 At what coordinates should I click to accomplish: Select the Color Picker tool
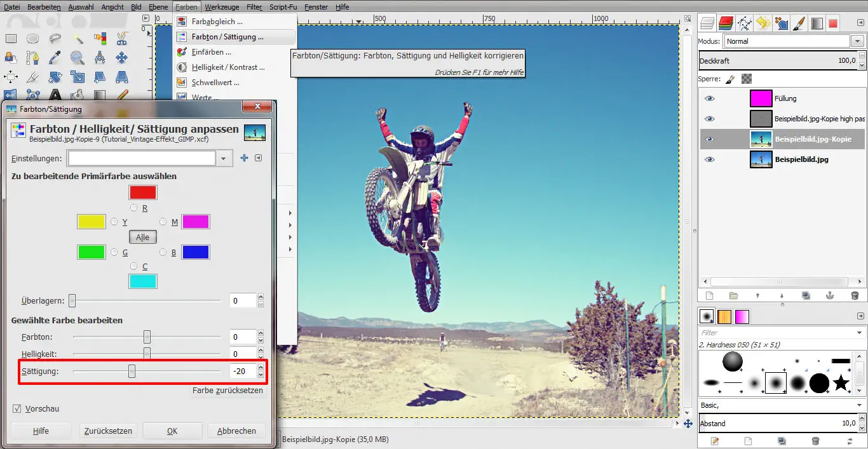(55, 57)
